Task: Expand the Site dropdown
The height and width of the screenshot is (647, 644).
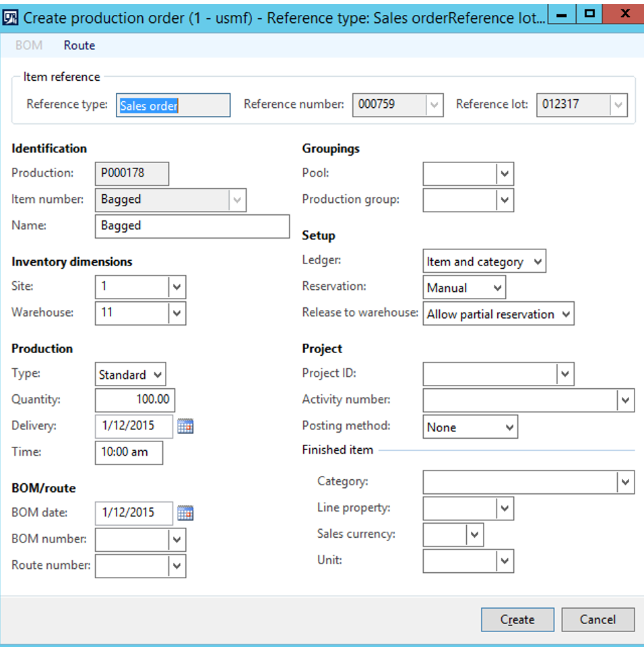Action: click(x=177, y=286)
